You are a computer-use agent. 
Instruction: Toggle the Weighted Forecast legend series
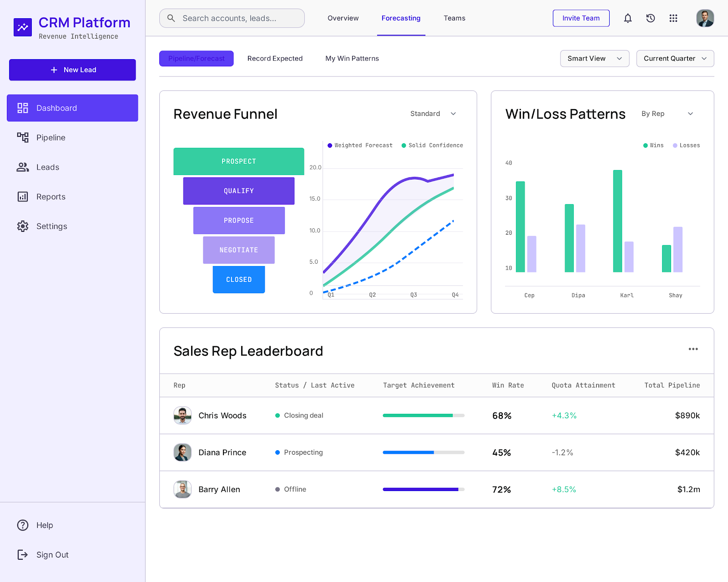tap(360, 145)
